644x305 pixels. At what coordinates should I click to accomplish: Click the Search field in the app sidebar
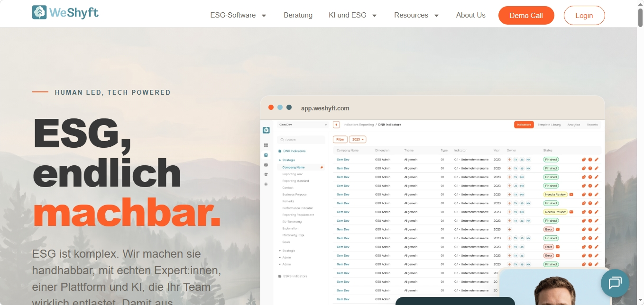coord(301,140)
